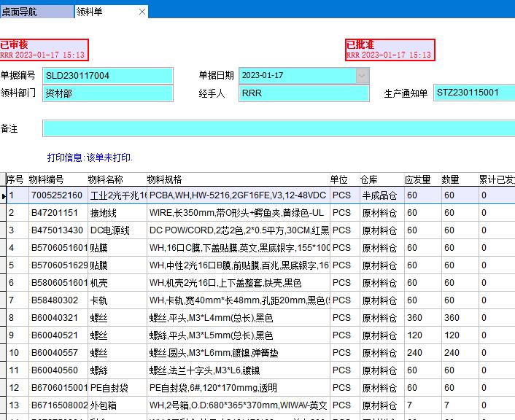Screen dimensions: 515x420
Task: Open the 单据日期 dropdown arrow
Action: [363, 76]
